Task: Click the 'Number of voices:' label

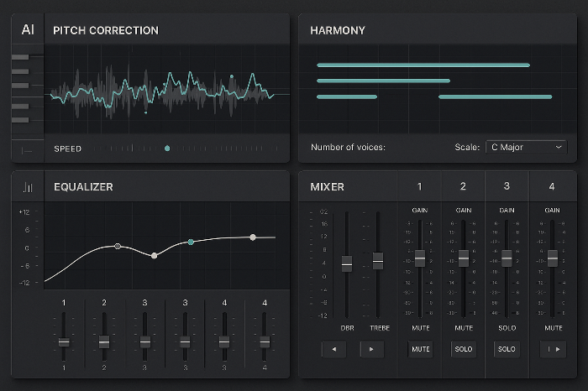Action: (348, 147)
